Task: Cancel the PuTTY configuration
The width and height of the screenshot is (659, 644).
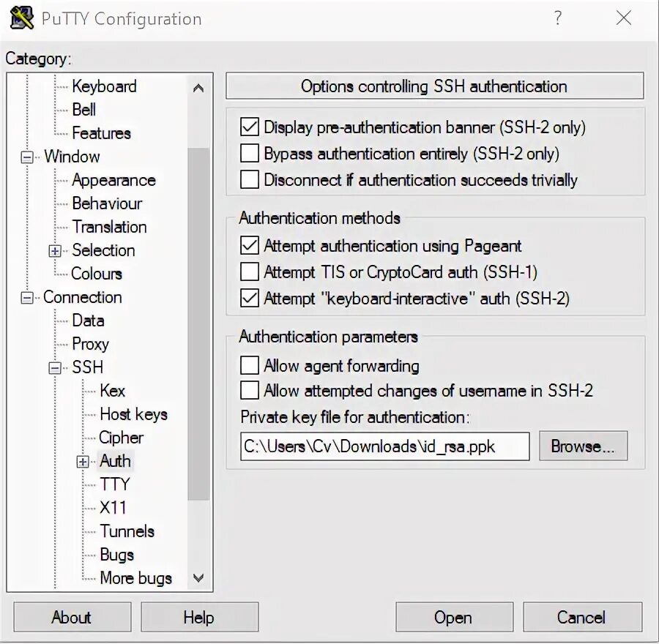Action: point(583,617)
